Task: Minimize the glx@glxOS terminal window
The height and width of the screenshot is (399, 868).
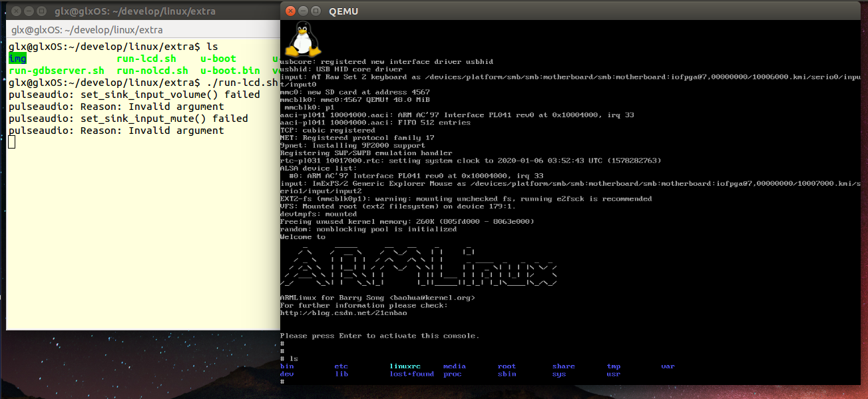Action: (x=29, y=11)
